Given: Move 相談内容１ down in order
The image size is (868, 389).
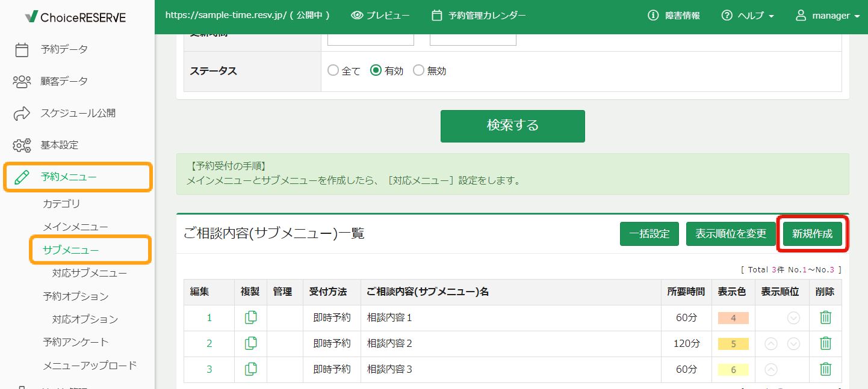Looking at the screenshot, I should coord(793,318).
